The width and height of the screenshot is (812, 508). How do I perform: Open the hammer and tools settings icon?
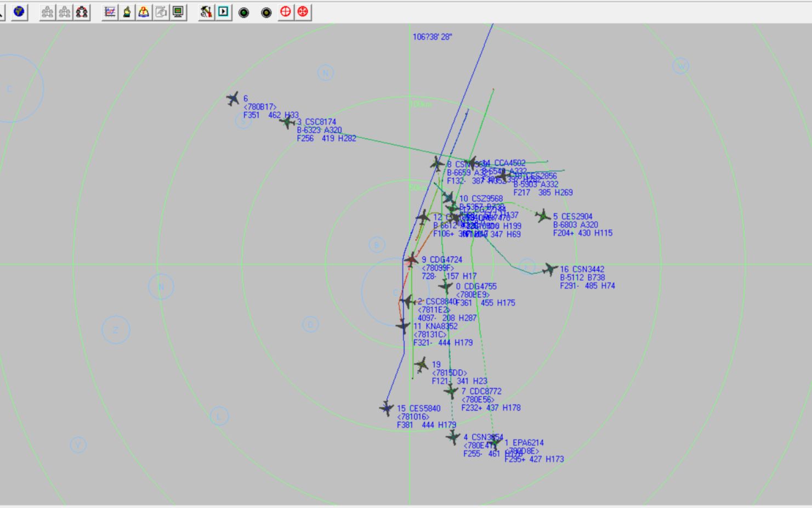[x=206, y=12]
